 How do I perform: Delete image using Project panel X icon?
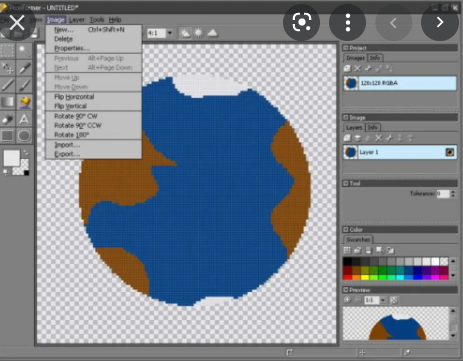pyautogui.click(x=358, y=69)
